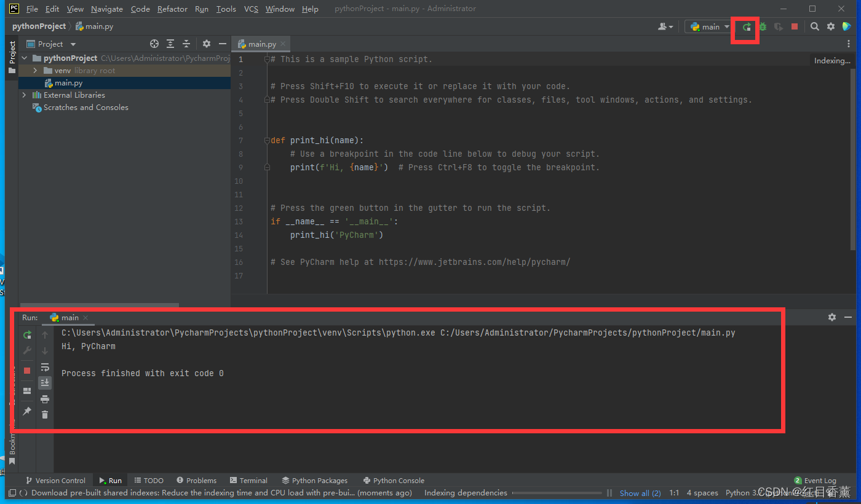Open the Event Log
861x504 pixels.
(x=815, y=481)
